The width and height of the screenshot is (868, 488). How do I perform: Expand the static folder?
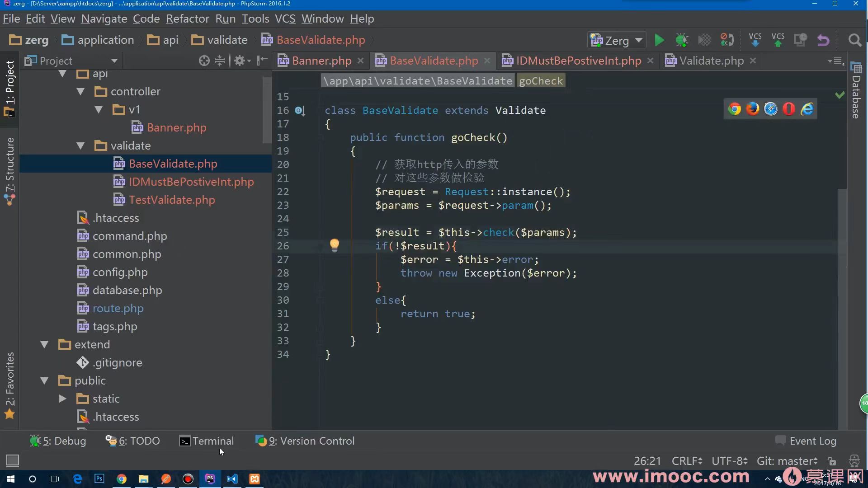(x=62, y=399)
